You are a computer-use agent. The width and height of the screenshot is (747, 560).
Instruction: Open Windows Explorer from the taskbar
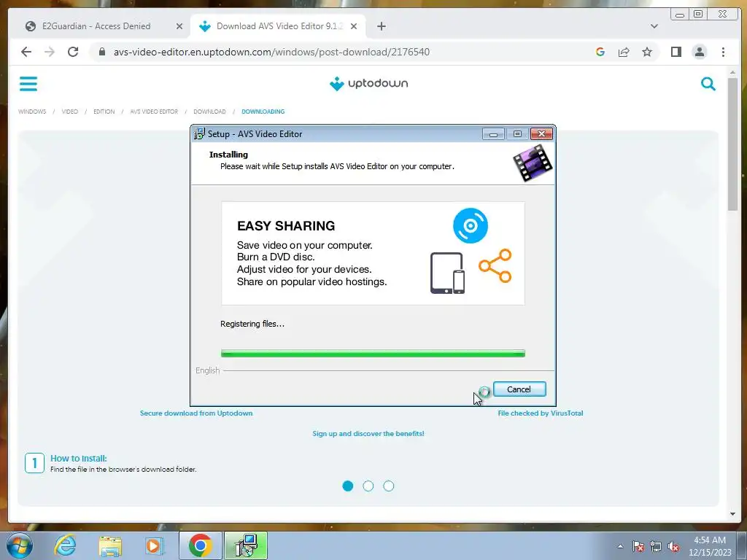pyautogui.click(x=110, y=545)
